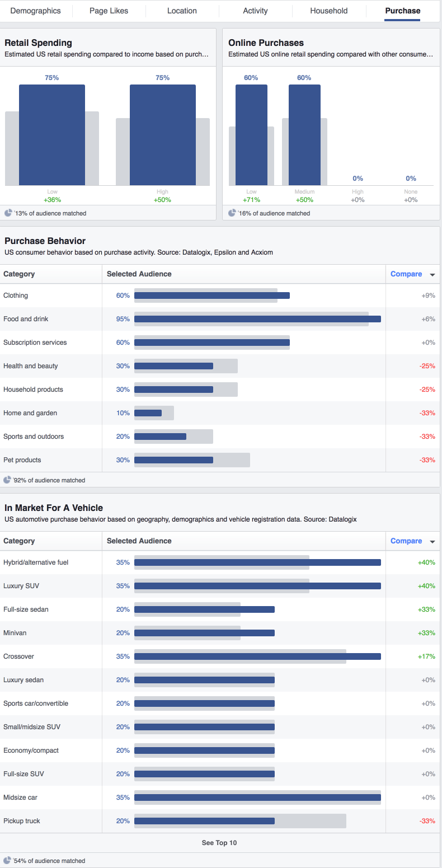Viewport: 442px width, 868px height.
Task: Click pie icon beside 92% audience matched
Action: point(7,480)
